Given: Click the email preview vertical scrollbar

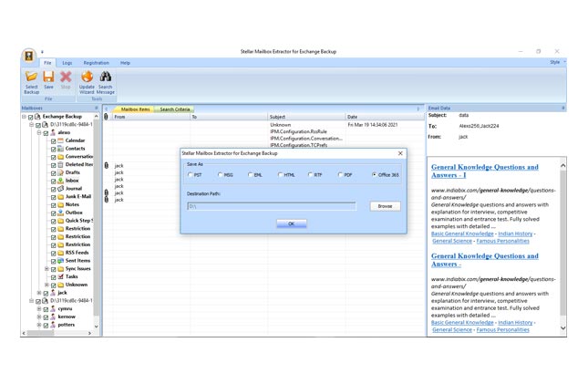Looking at the screenshot, I should pyautogui.click(x=562, y=248).
